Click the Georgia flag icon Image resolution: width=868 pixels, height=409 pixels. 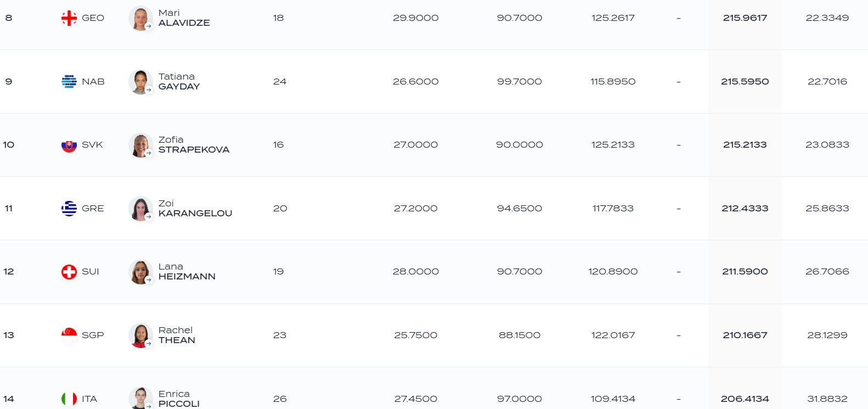click(x=69, y=18)
